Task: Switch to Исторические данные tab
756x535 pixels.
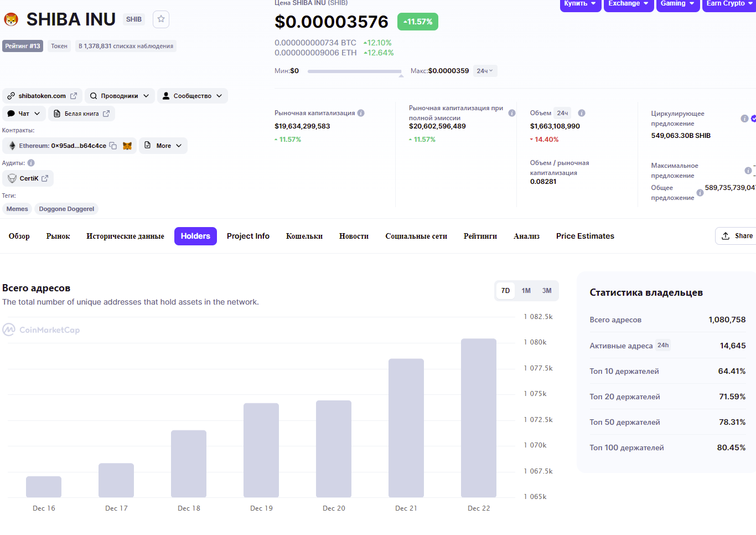Action: click(x=125, y=236)
